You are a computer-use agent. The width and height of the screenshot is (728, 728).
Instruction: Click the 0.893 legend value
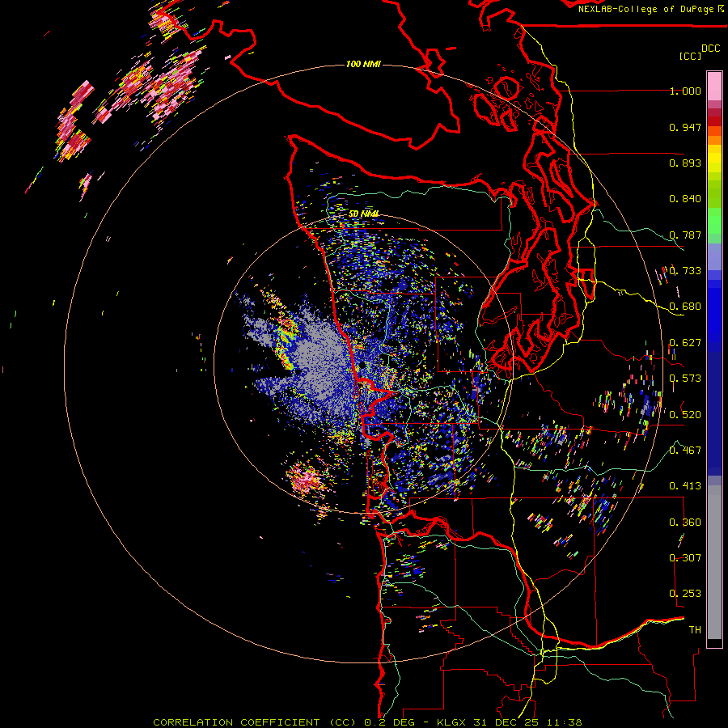click(685, 163)
